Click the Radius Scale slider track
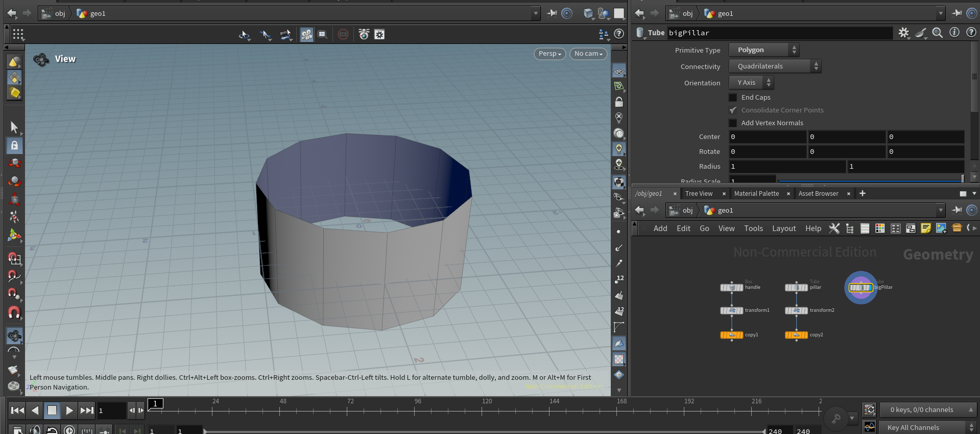The height and width of the screenshot is (434, 980). pos(868,180)
